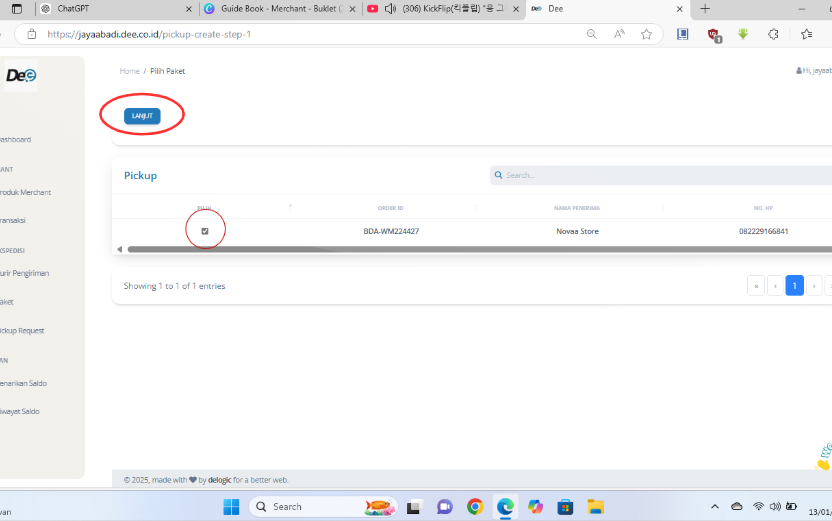This screenshot has height=521, width=832.
Task: Sort by NAMA PENERIMA column
Action: click(x=577, y=208)
